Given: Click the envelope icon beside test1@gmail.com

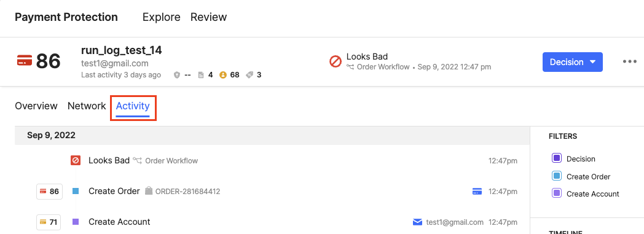Looking at the screenshot, I should tap(417, 222).
